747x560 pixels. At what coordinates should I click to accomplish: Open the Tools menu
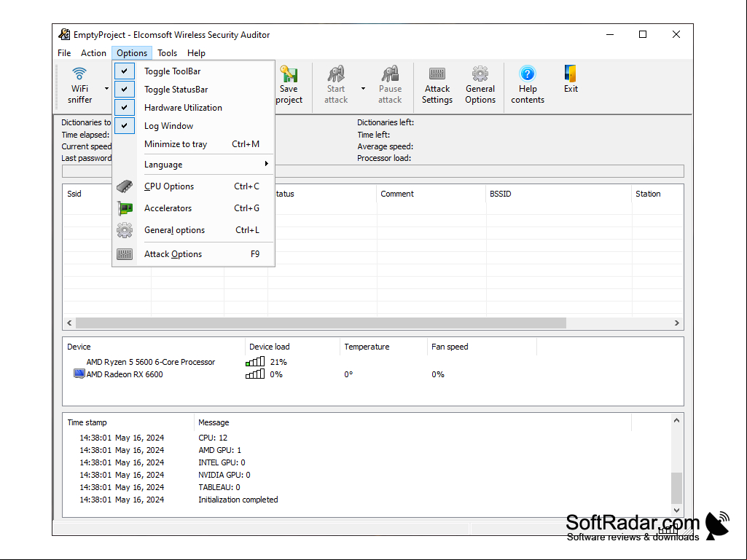(167, 53)
